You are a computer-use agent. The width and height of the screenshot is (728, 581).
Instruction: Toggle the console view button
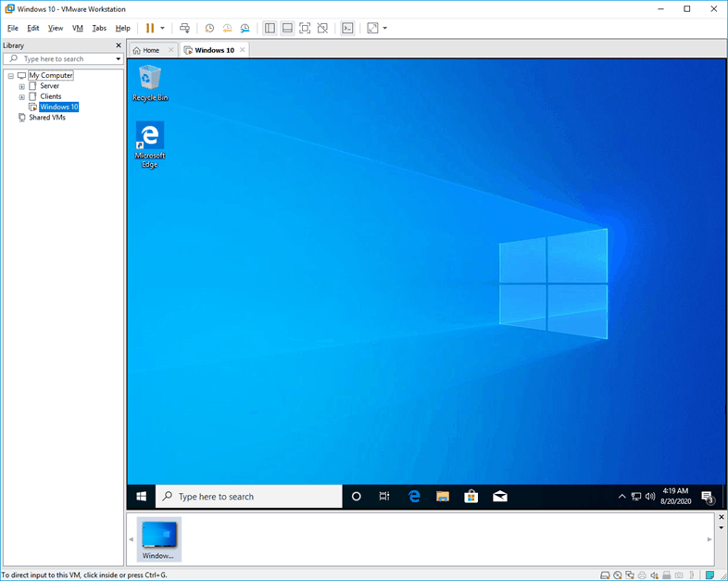pyautogui.click(x=347, y=29)
